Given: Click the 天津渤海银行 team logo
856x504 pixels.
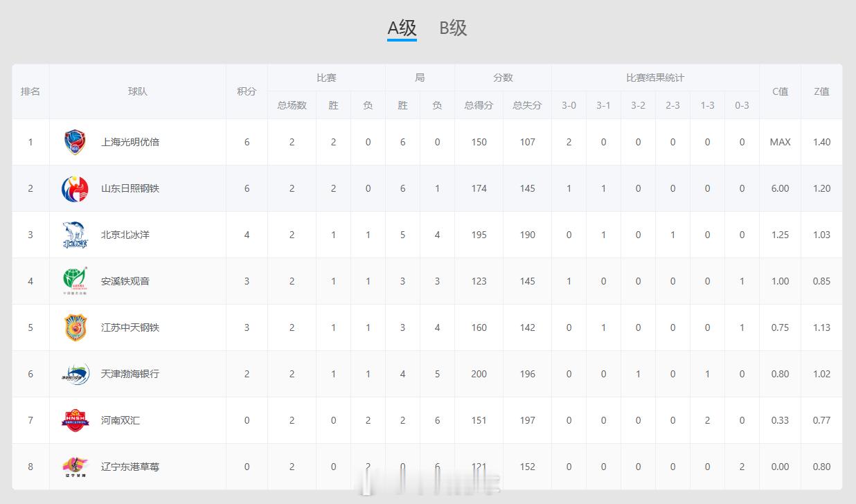Looking at the screenshot, I should (75, 374).
